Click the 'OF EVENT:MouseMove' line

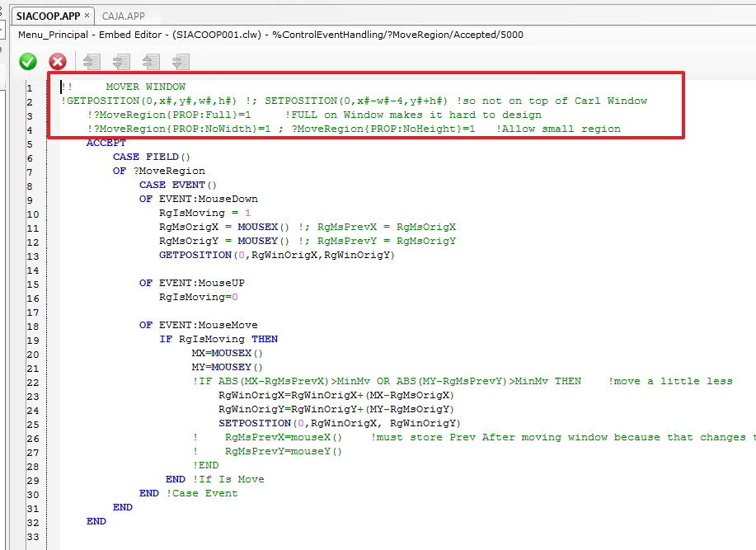[x=198, y=325]
